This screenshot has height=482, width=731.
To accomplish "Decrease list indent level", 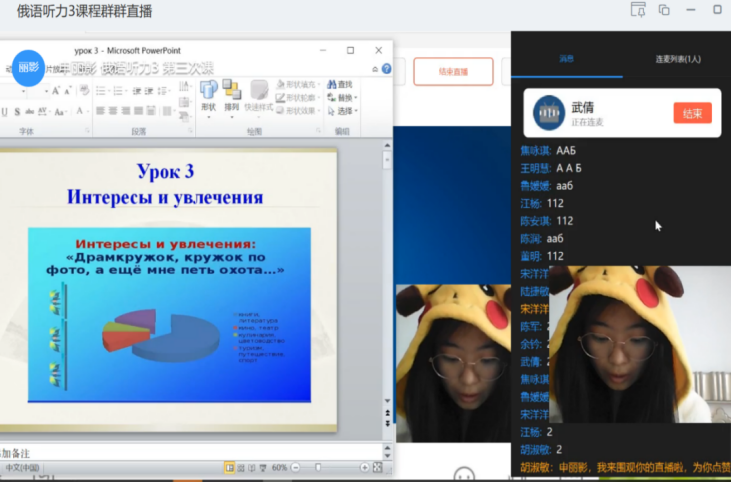I will point(137,90).
